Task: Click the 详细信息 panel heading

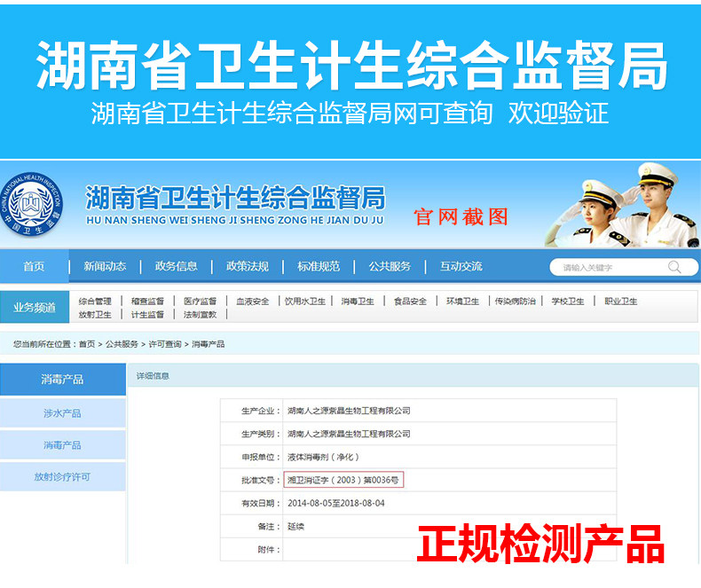Action: pyautogui.click(x=153, y=376)
